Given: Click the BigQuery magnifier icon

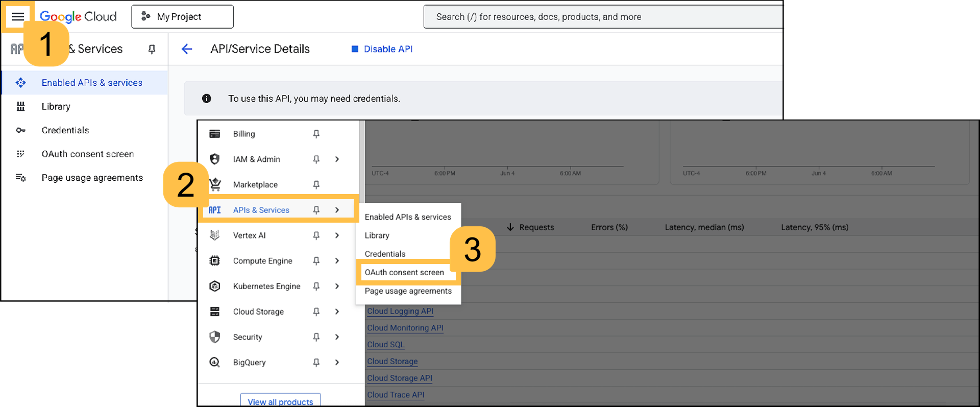Looking at the screenshot, I should point(215,363).
